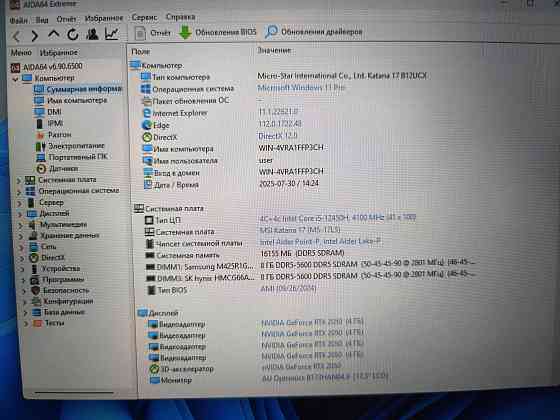Open the graph chart toolbar icon
This screenshot has width=560, height=420.
(111, 34)
